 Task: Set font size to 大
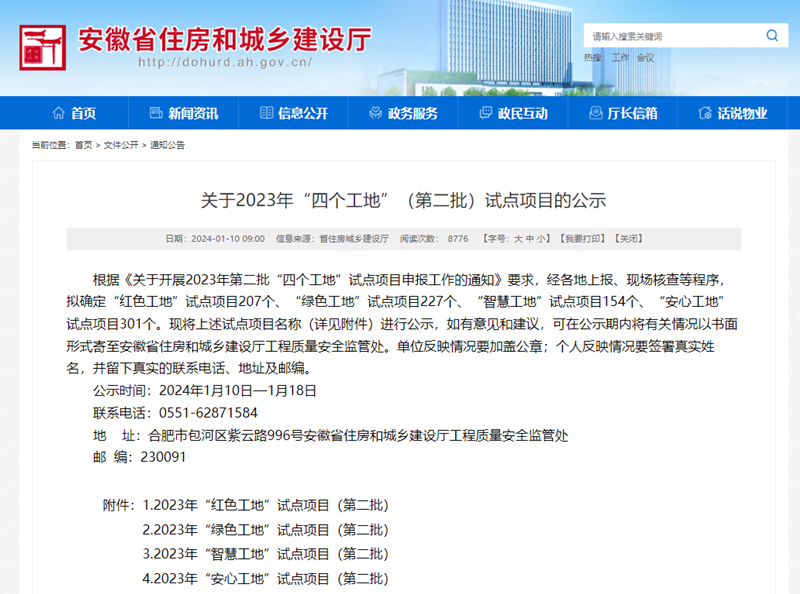coord(518,239)
